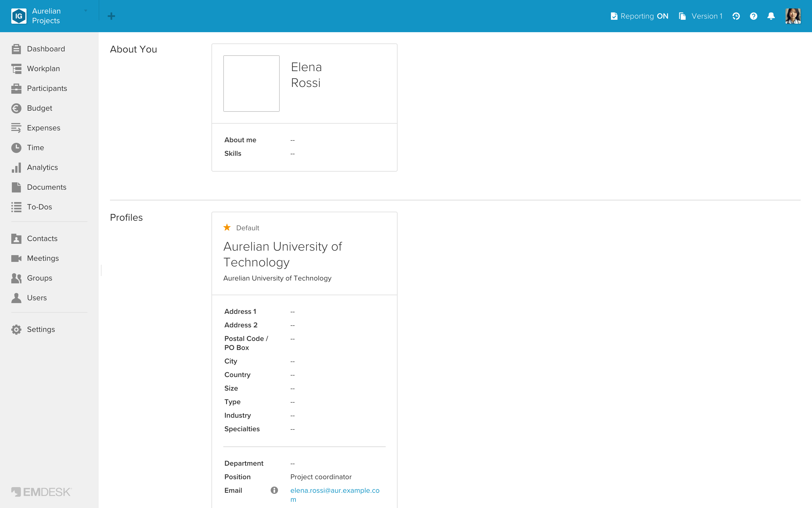Open the Budget menu label

pos(39,108)
